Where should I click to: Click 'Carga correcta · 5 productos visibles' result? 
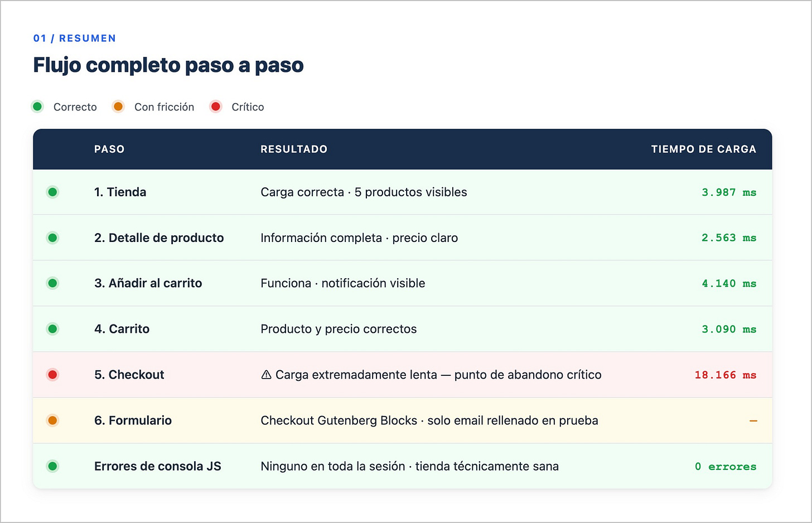pyautogui.click(x=364, y=192)
